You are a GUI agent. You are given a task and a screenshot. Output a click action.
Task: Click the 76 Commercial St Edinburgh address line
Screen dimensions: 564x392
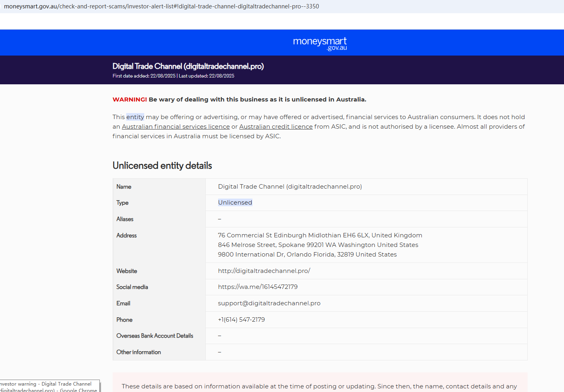[320, 235]
